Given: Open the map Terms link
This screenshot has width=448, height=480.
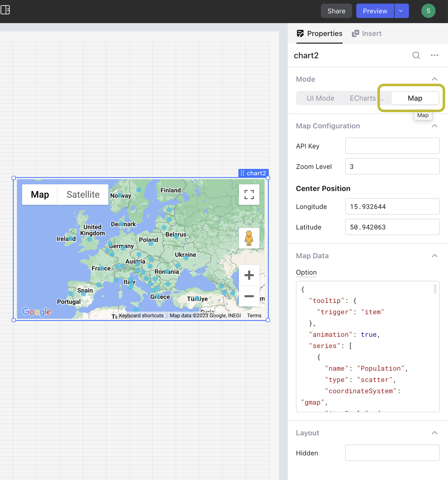Looking at the screenshot, I should 254,315.
